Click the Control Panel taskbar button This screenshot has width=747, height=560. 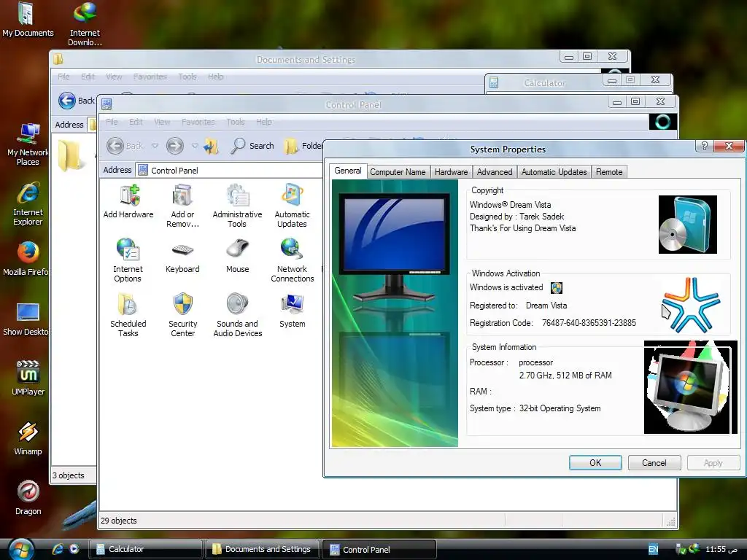(x=379, y=549)
